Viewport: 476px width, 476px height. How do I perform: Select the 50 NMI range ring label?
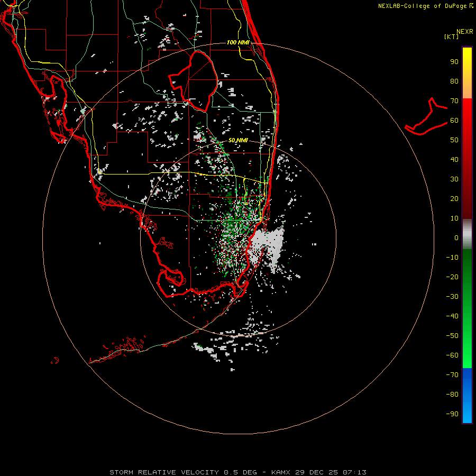pyautogui.click(x=238, y=140)
